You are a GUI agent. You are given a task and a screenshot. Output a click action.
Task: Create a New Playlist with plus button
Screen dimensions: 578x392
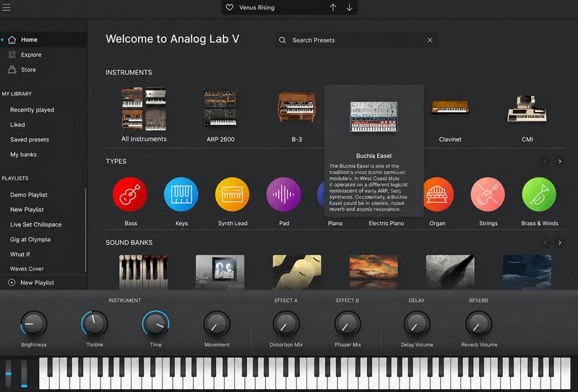31,282
